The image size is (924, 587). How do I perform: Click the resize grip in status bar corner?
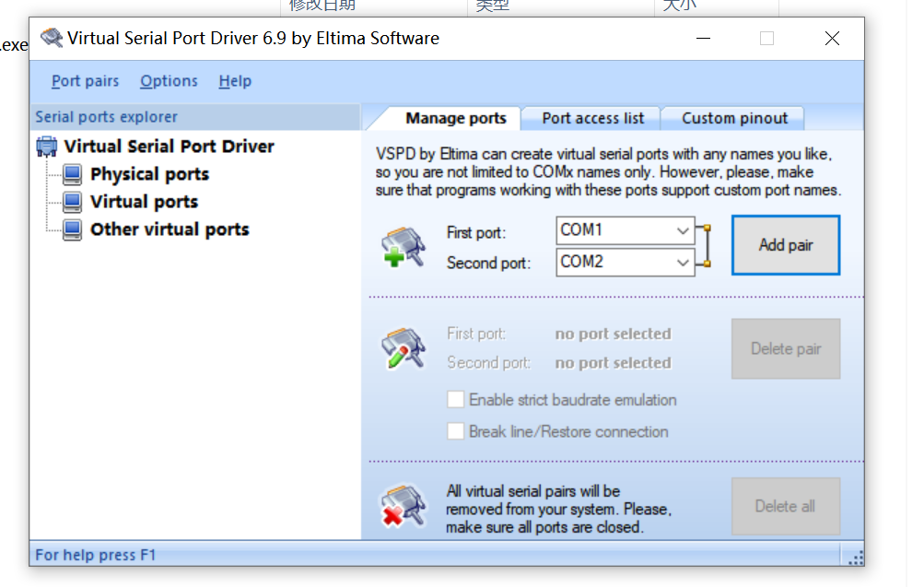(x=856, y=558)
